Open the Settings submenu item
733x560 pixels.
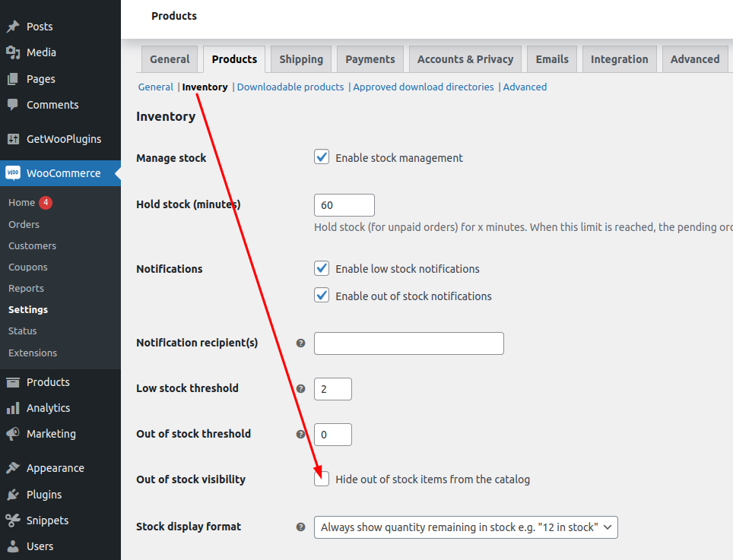click(28, 310)
